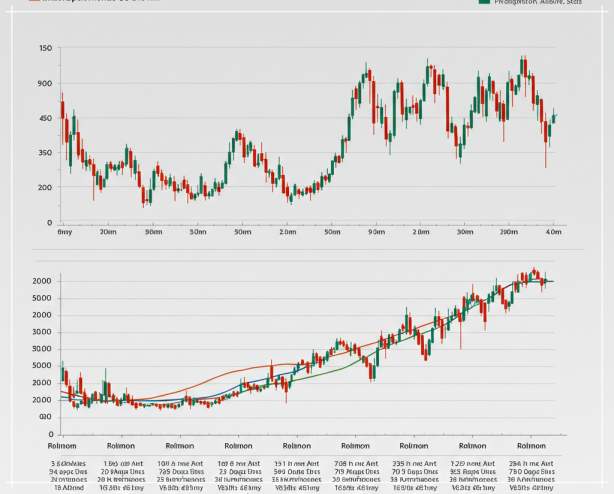Click the 4.0m label ending the time axis
614x494 pixels.
tap(553, 232)
